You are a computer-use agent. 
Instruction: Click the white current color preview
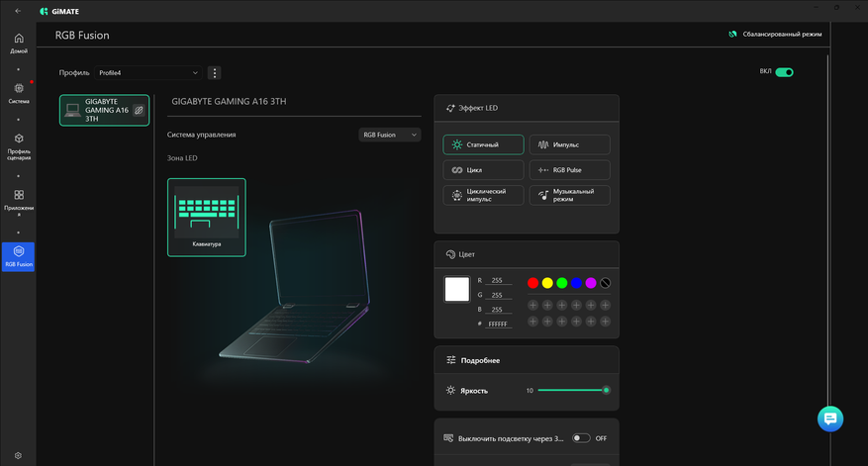[456, 289]
